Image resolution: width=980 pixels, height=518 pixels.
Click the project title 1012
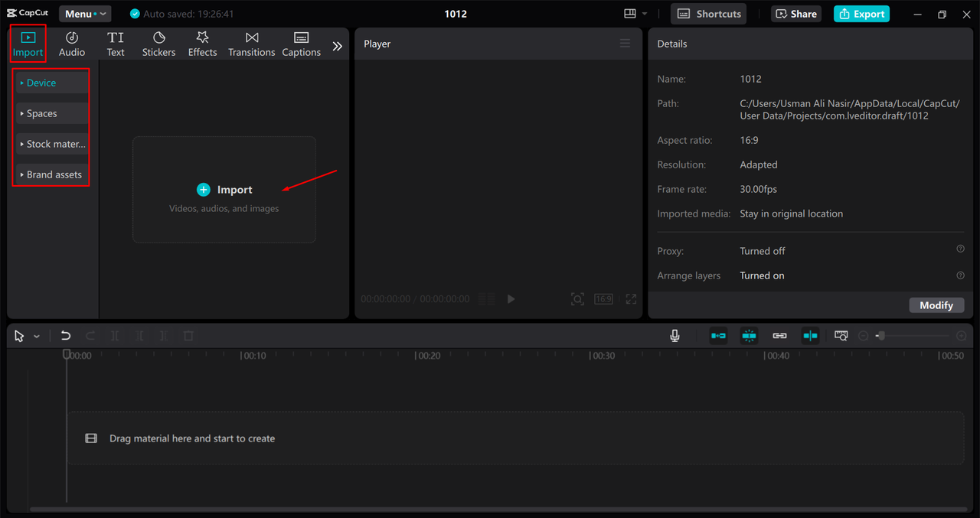click(456, 14)
